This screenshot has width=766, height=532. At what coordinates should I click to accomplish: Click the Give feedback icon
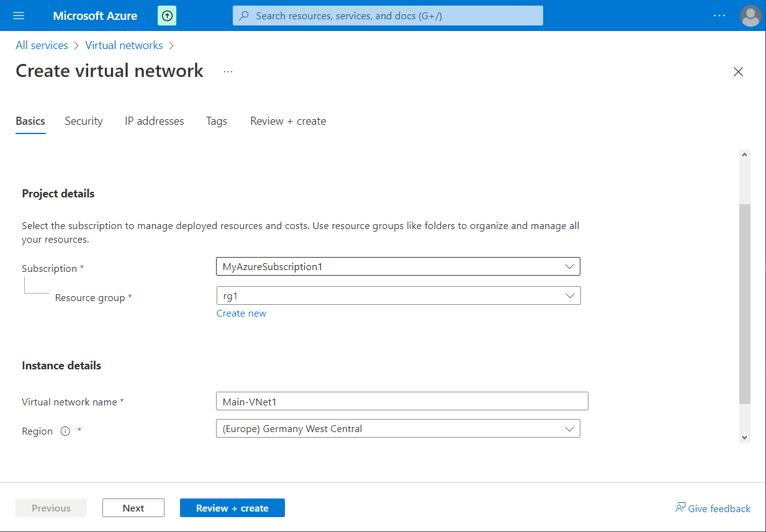pos(680,508)
